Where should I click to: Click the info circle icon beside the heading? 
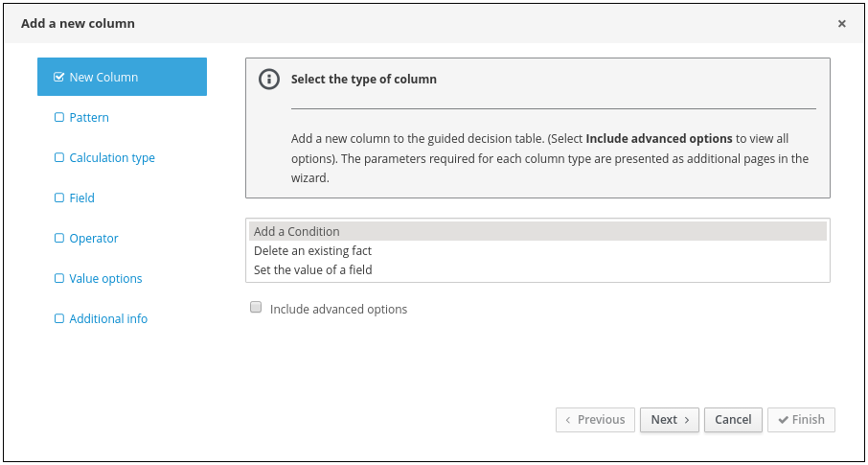coord(269,80)
